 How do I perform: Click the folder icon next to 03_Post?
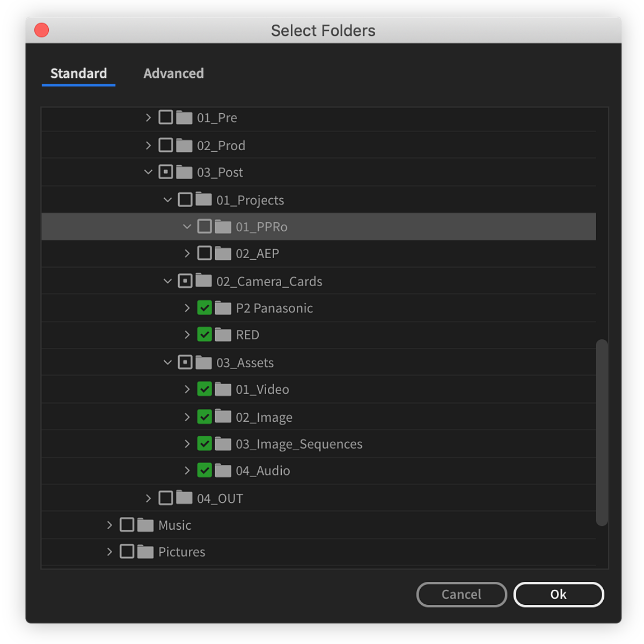[x=184, y=172]
